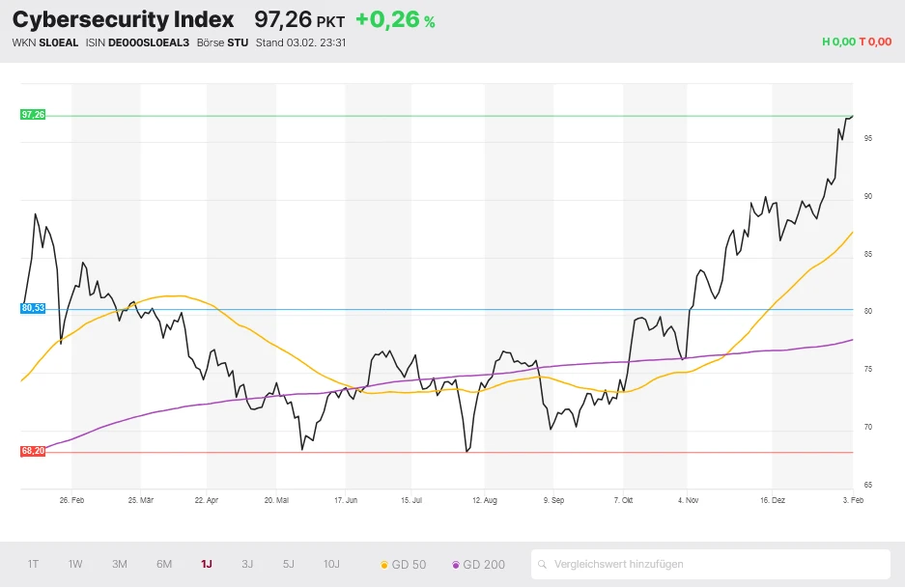The height and width of the screenshot is (588, 905).
Task: Click the red 68,20 price marker
Action: [33, 451]
